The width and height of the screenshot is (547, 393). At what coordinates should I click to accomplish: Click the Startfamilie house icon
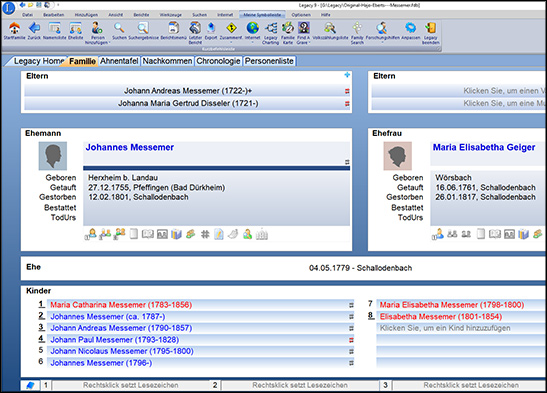(14, 28)
